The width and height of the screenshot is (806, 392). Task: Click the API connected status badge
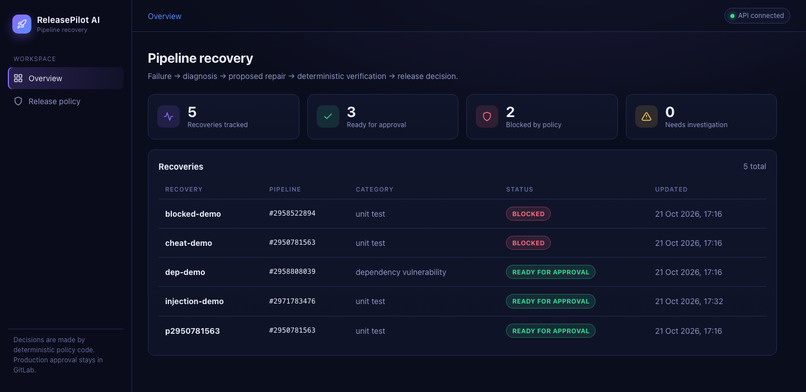[757, 15]
